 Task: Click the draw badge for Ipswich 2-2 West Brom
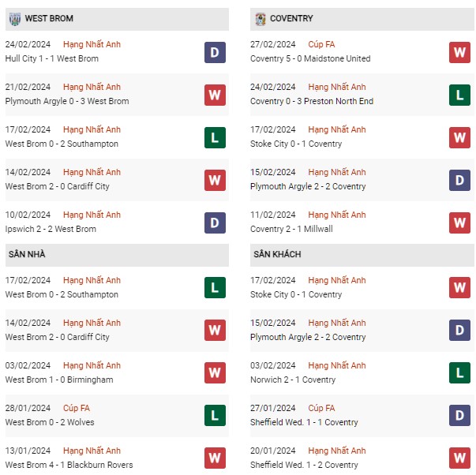pyautogui.click(x=215, y=223)
